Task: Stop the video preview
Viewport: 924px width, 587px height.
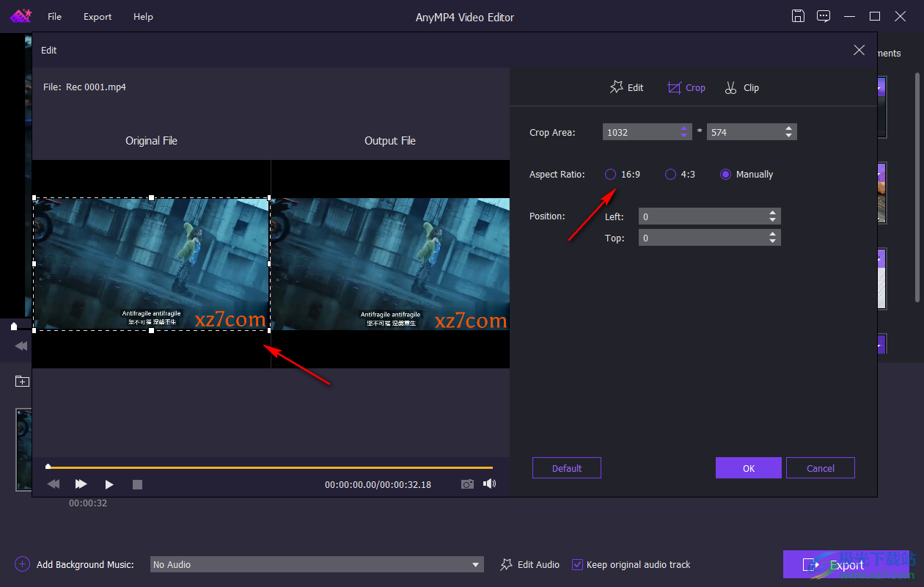Action: point(137,484)
